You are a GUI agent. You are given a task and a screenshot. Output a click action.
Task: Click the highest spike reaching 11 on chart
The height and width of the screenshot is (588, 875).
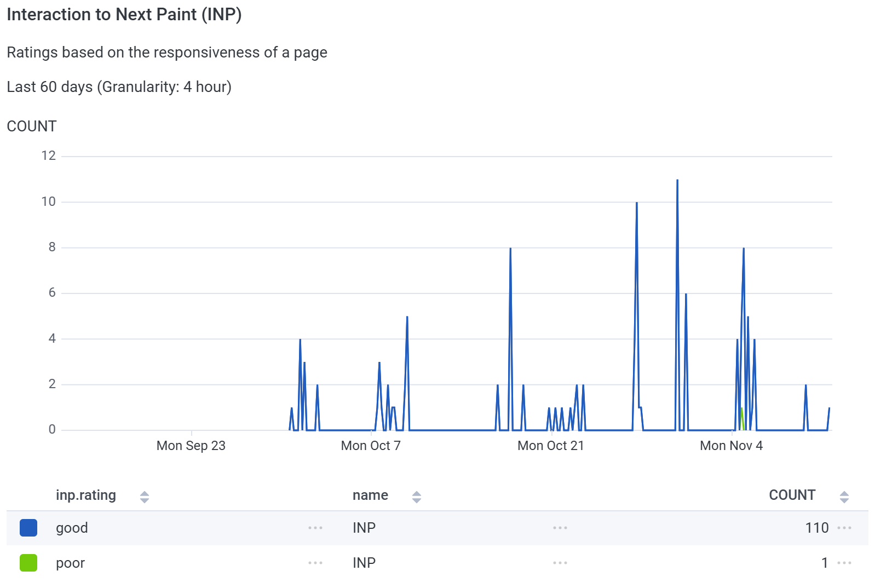click(677, 180)
